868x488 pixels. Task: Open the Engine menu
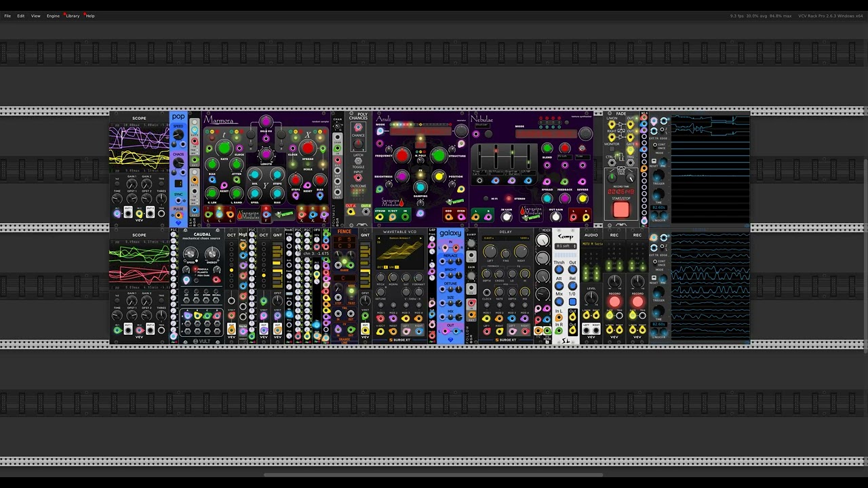pos(53,16)
